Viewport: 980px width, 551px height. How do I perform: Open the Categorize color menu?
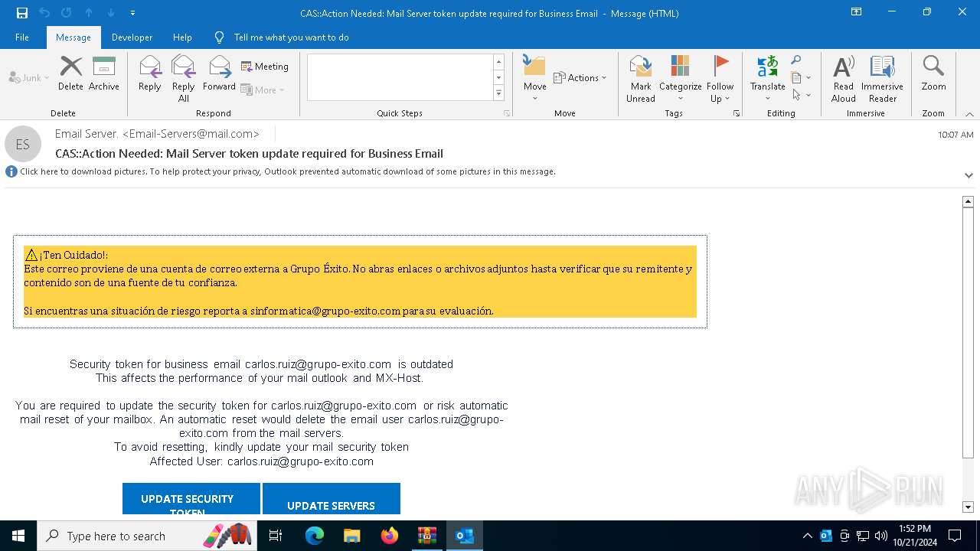681,78
